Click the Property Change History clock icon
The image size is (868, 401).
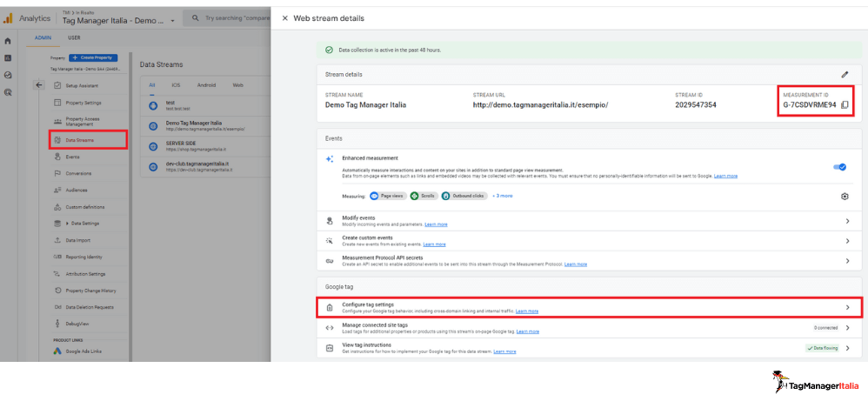[57, 291]
